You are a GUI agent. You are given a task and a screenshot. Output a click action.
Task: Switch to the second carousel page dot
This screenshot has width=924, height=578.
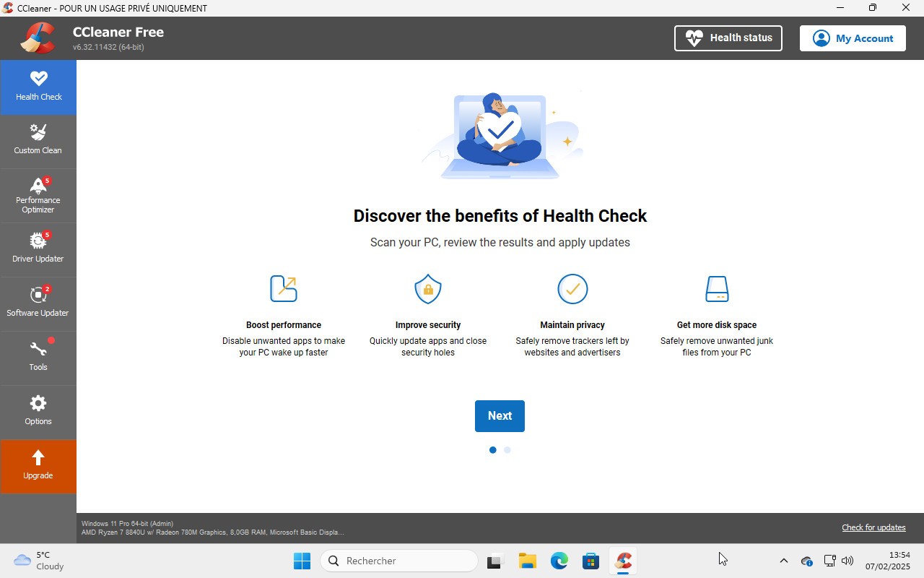pyautogui.click(x=507, y=449)
